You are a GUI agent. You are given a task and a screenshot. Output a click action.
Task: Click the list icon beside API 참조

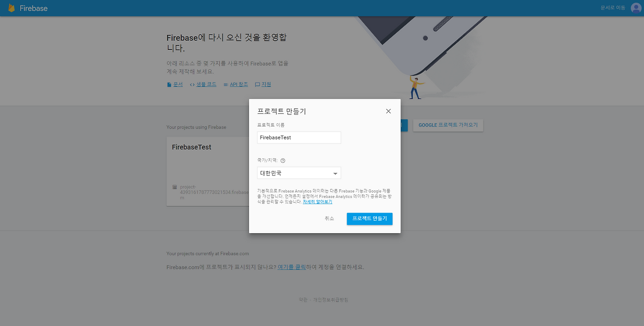226,85
